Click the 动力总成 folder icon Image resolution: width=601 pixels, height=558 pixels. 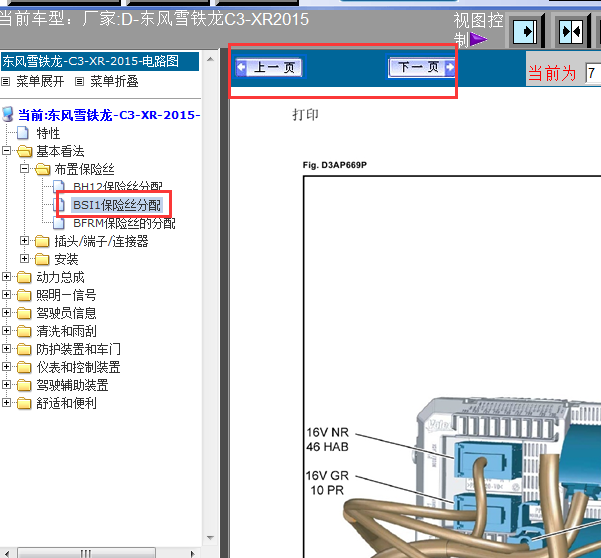pos(24,277)
